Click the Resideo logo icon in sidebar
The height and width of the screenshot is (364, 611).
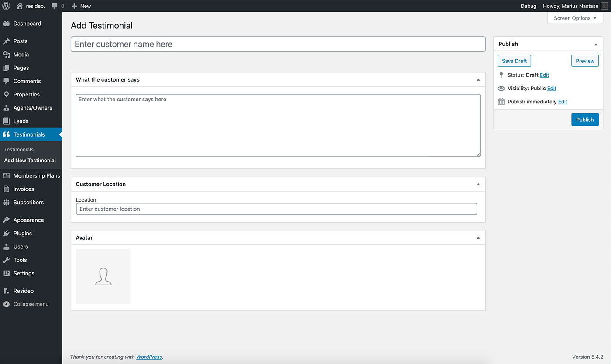pyautogui.click(x=7, y=291)
